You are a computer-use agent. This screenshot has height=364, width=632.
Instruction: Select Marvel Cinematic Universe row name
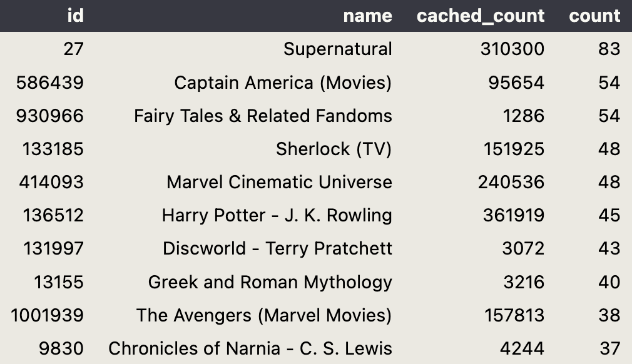[x=279, y=182]
